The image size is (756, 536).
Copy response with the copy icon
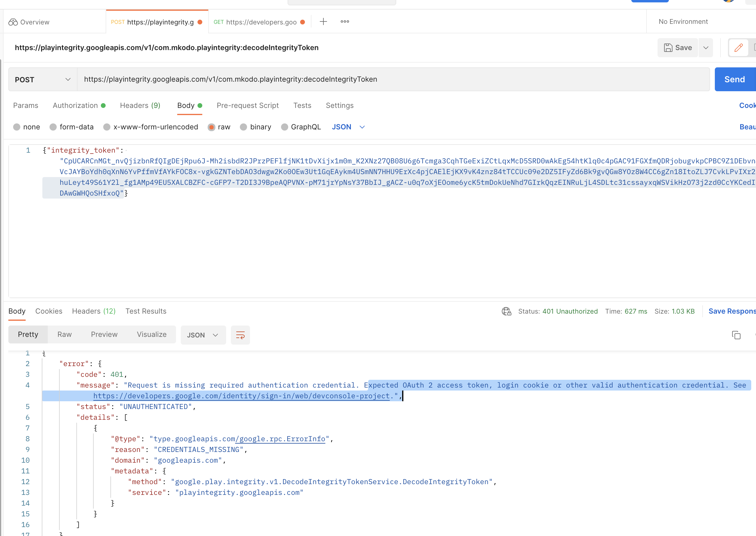(736, 335)
